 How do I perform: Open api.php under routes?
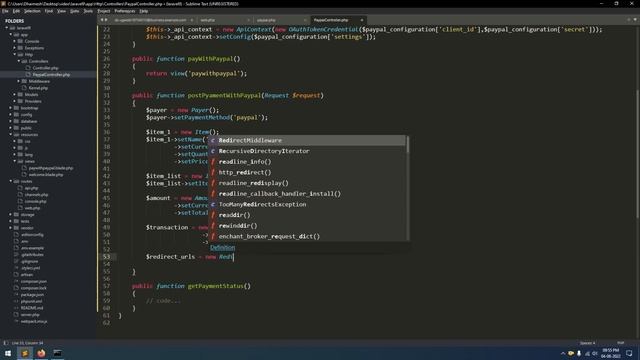coord(31,188)
